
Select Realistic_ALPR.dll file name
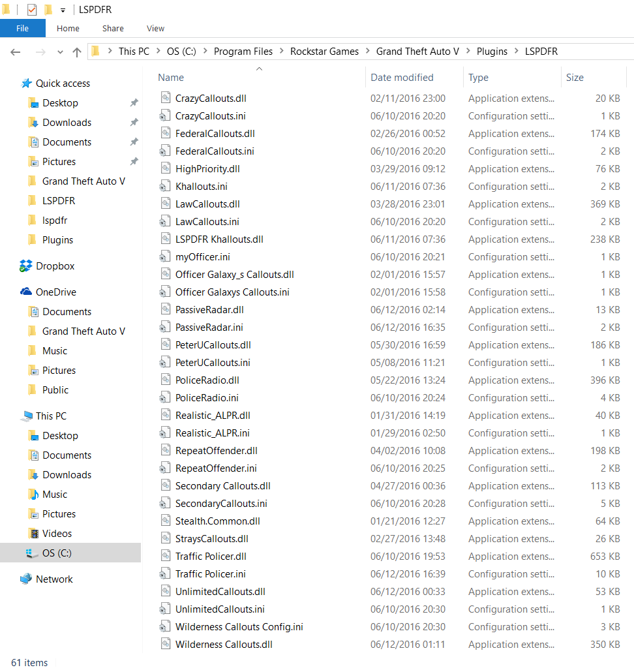click(213, 416)
